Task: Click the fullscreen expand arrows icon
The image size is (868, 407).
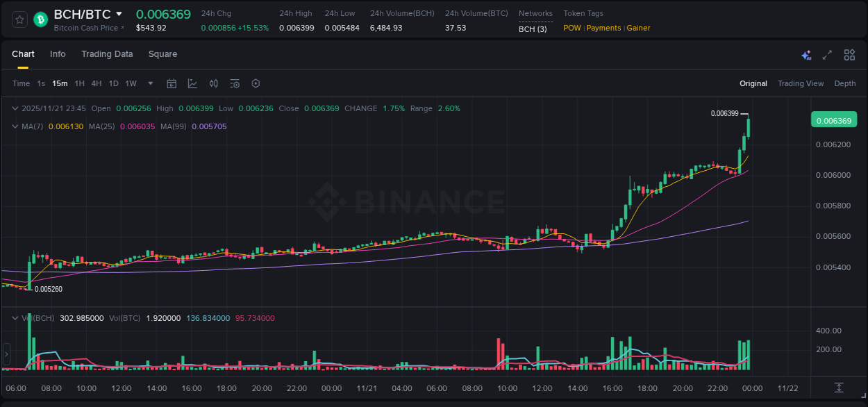Action: point(827,54)
